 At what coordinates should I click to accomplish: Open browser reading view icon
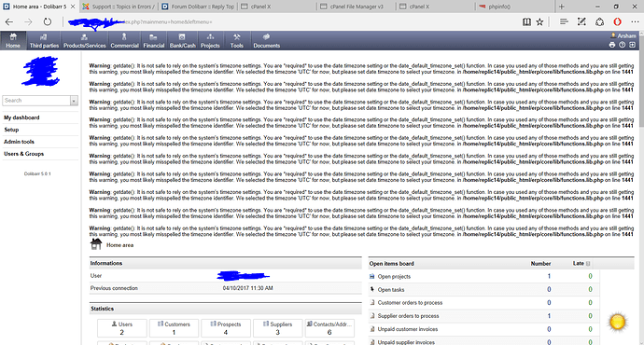[x=526, y=21]
